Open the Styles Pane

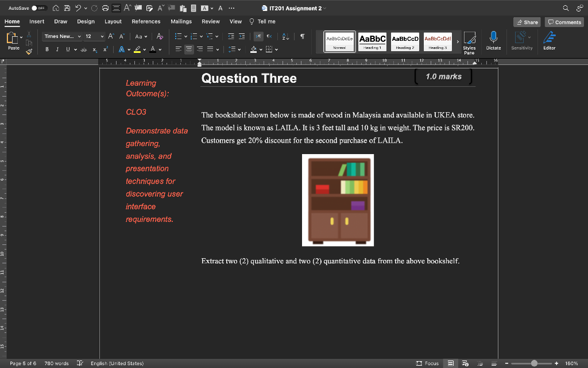469,41
